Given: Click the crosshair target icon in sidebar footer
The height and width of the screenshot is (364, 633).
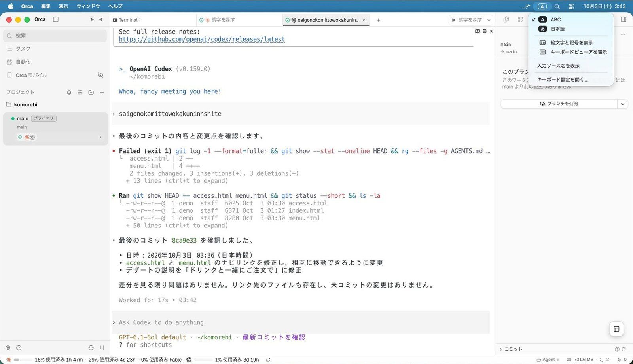Looking at the screenshot, I should pyautogui.click(x=91, y=348).
